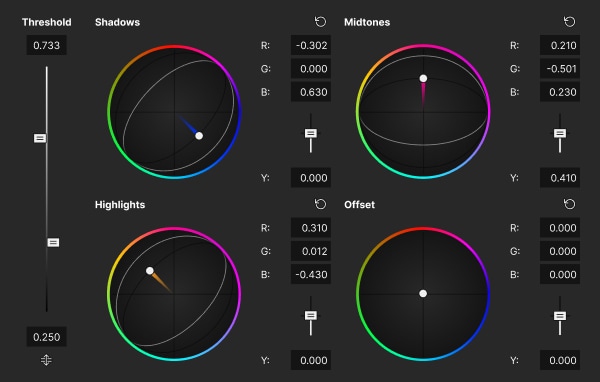Select the lower Threshold value field 0.250

(x=46, y=337)
